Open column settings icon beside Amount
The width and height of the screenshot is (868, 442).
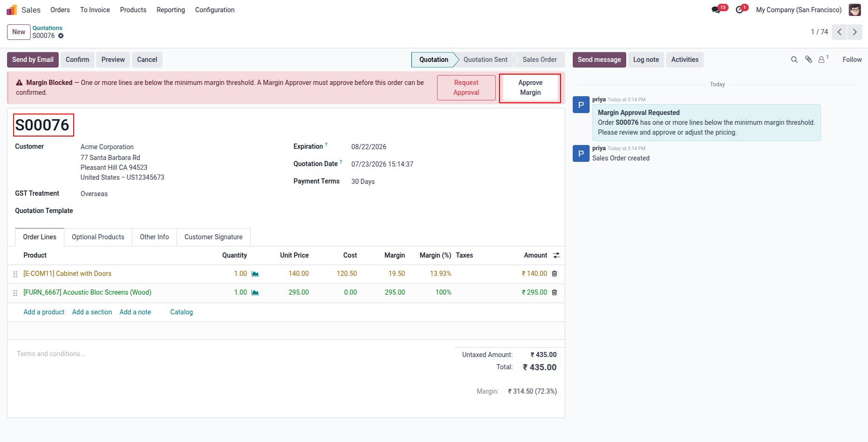(x=556, y=255)
